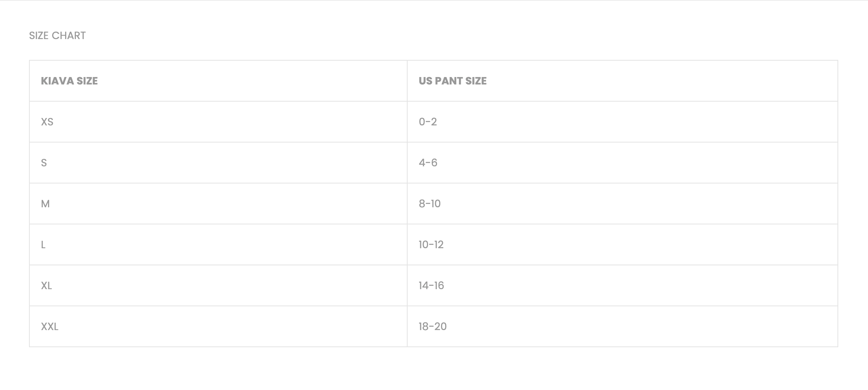
Task: Choose the Kiava size matching US 14-16
Action: [x=46, y=286]
